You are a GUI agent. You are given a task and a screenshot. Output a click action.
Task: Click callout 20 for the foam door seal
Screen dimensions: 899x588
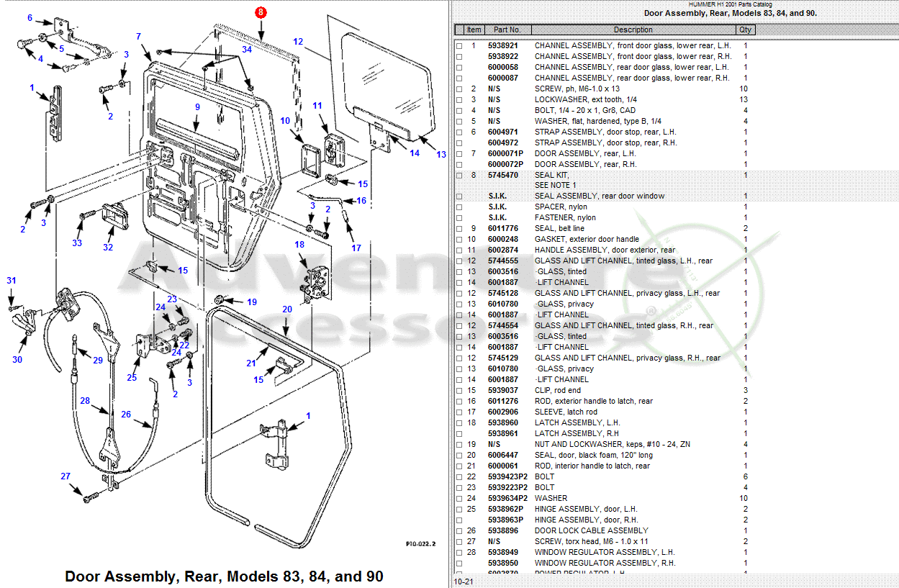(286, 309)
